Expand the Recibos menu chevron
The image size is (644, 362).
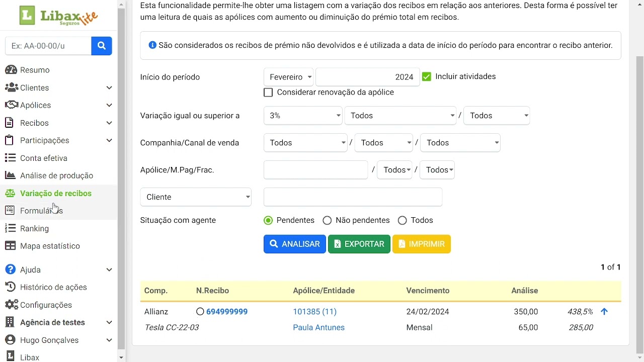tap(109, 123)
